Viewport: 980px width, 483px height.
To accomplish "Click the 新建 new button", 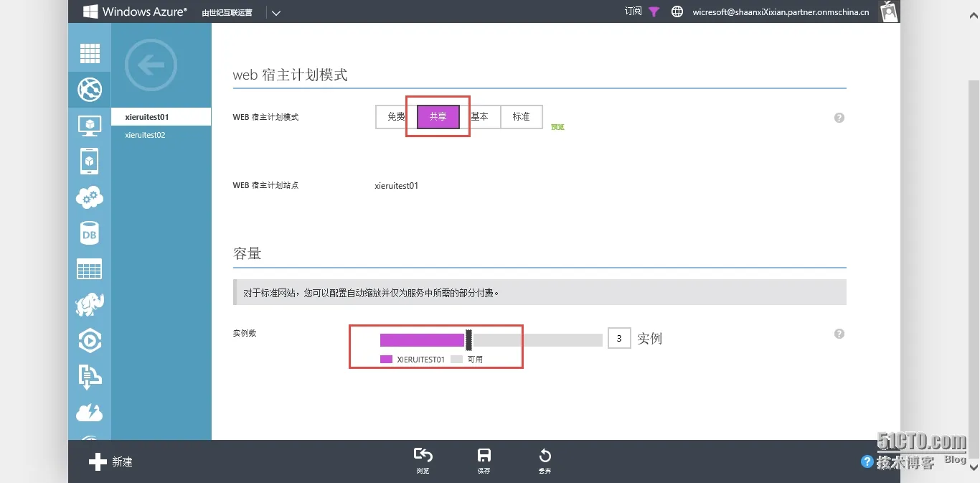I will pos(111,461).
